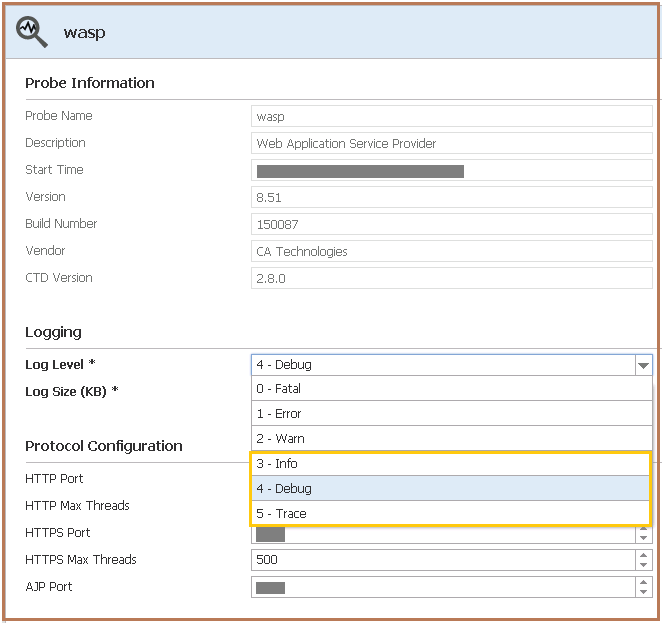The height and width of the screenshot is (623, 662).
Task: Choose 1 - Error from the list
Action: (x=450, y=414)
